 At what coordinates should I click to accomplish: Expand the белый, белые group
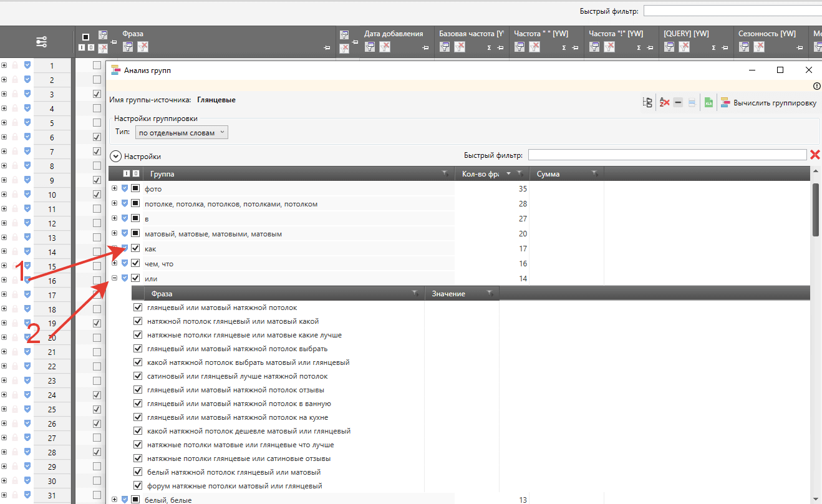114,499
